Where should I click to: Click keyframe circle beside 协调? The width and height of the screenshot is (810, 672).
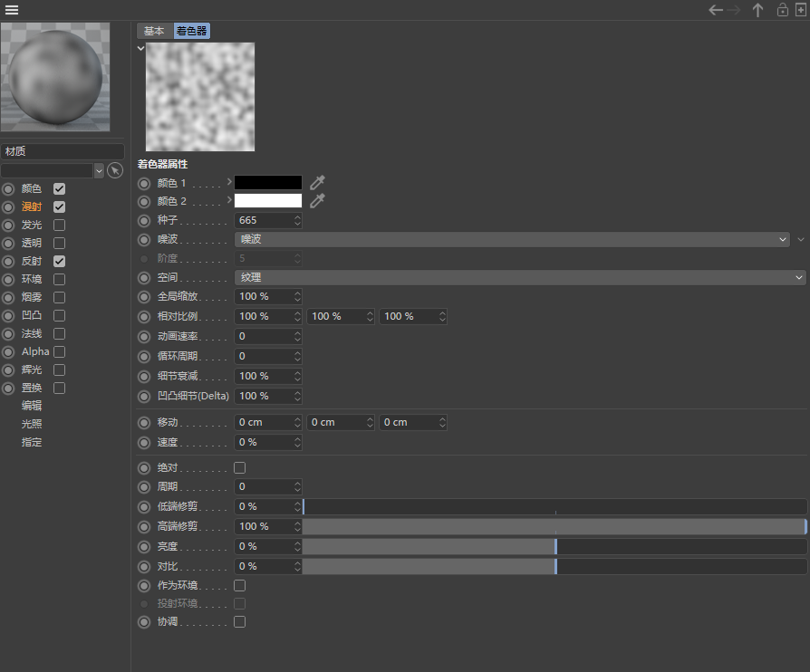click(144, 622)
